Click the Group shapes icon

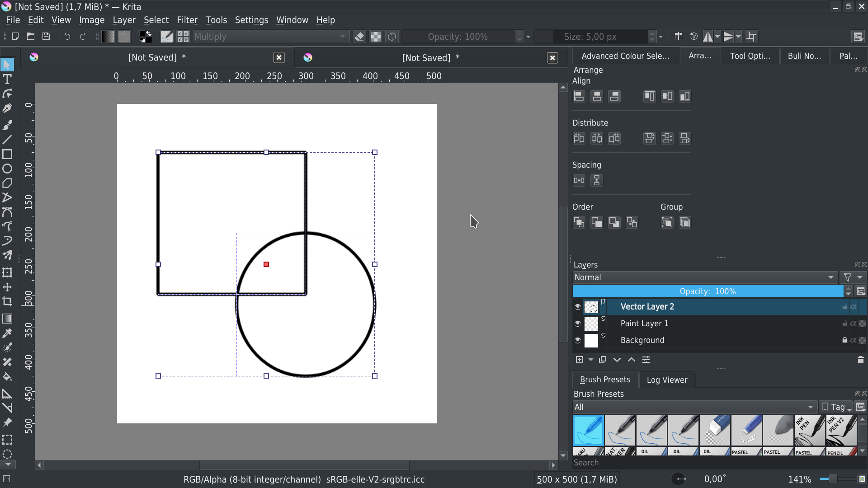click(667, 222)
